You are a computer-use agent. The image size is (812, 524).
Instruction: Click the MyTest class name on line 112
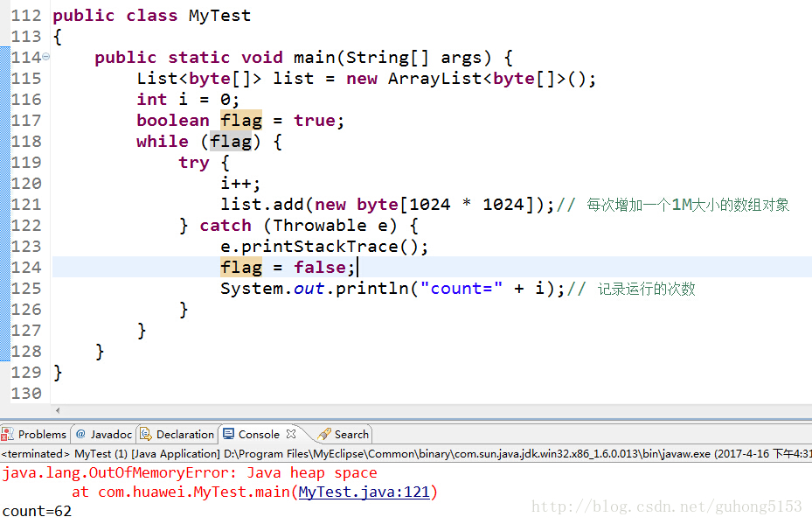(x=220, y=16)
